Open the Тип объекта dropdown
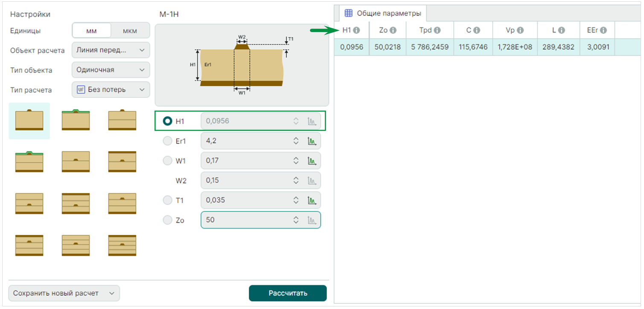 click(111, 70)
